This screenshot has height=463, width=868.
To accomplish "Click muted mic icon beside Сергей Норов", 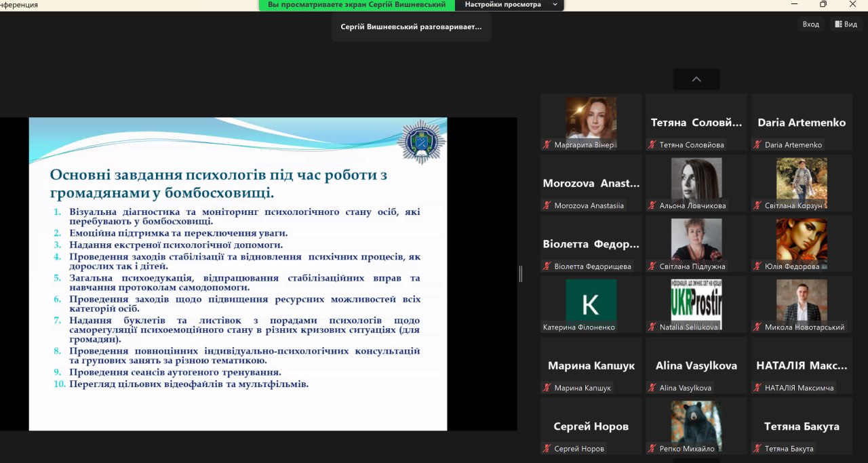I will point(547,449).
